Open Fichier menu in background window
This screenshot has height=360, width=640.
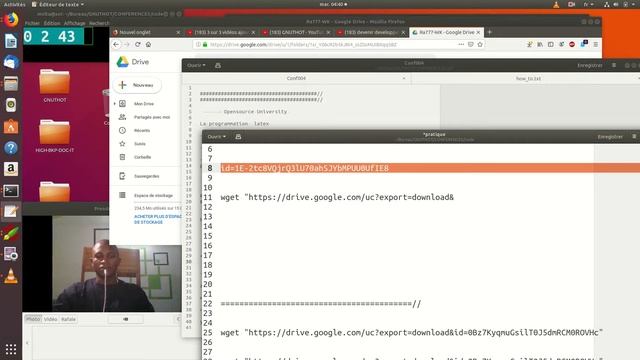click(x=32, y=23)
